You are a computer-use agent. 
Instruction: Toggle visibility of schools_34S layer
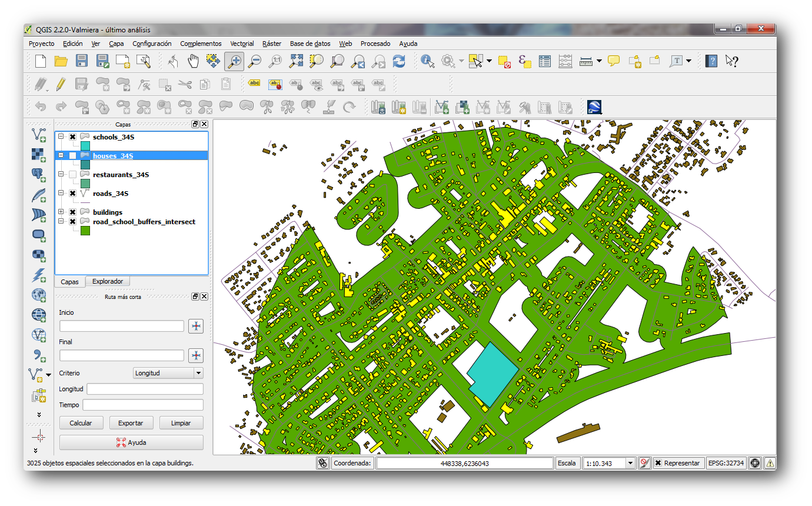(72, 137)
